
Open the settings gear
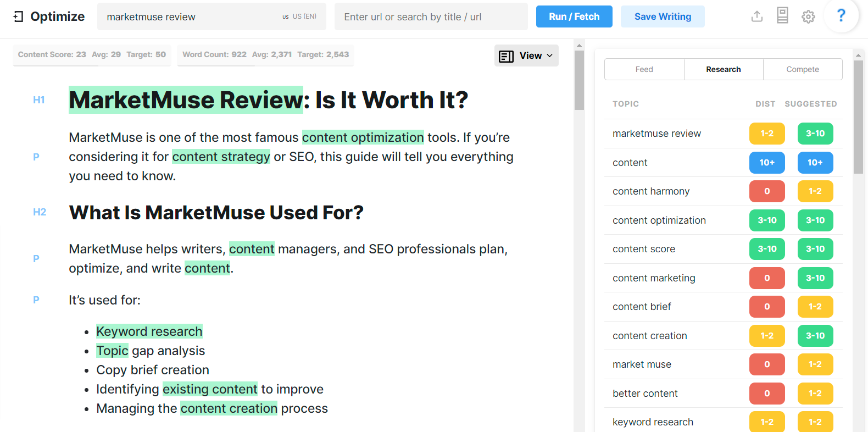pyautogui.click(x=808, y=17)
